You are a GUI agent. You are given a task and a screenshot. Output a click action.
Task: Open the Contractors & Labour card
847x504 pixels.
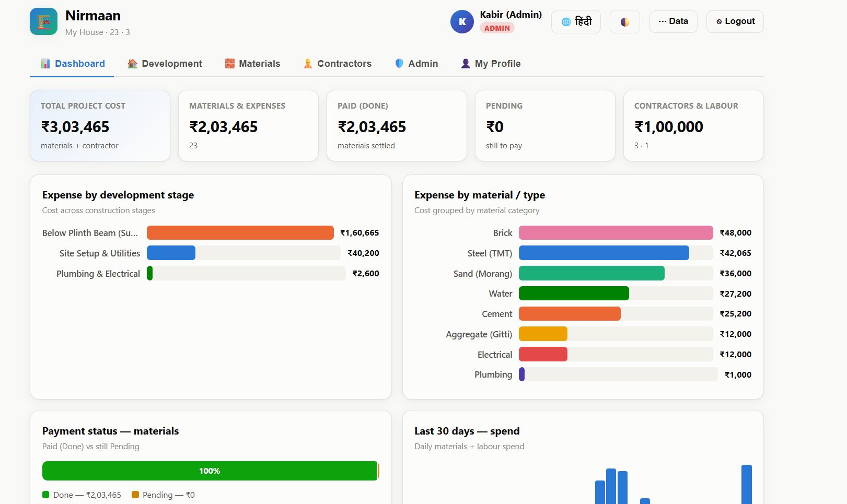[x=693, y=126]
